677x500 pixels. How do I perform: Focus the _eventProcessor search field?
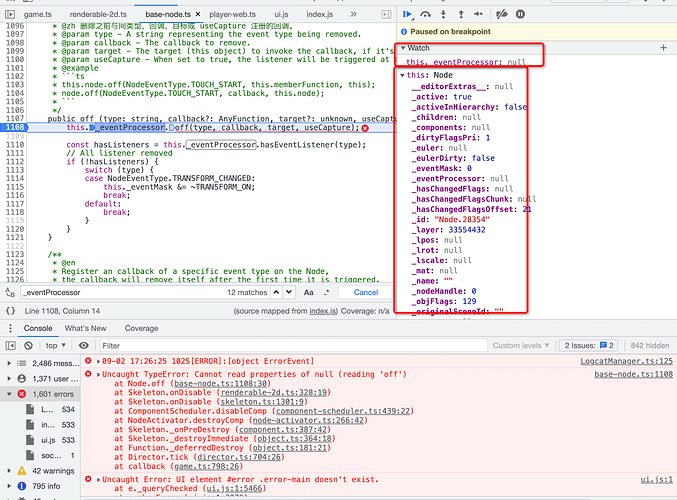[123, 292]
